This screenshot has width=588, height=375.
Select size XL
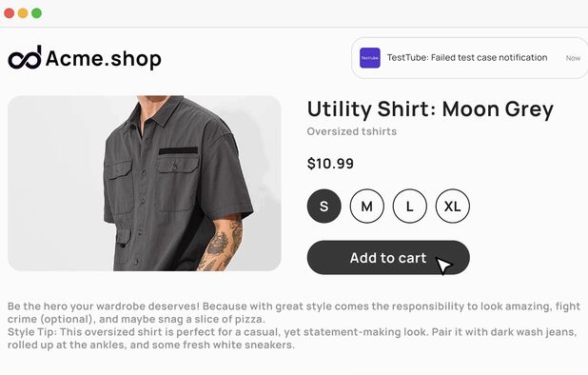[x=452, y=206]
